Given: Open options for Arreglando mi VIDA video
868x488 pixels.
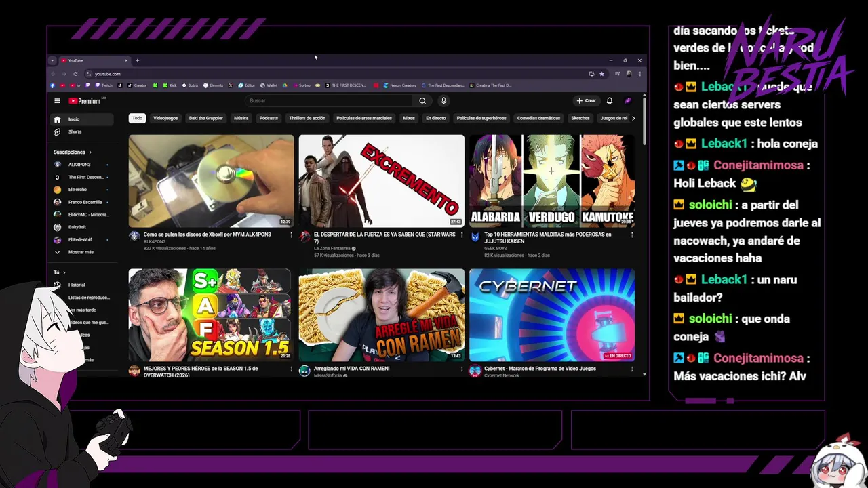Looking at the screenshot, I should coord(462,369).
